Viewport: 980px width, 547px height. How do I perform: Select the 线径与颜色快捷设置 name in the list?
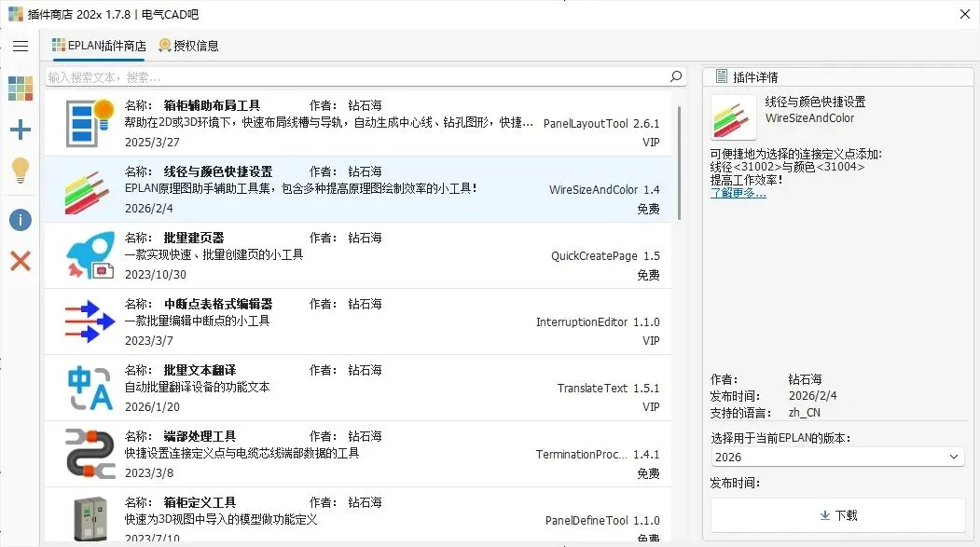[218, 171]
